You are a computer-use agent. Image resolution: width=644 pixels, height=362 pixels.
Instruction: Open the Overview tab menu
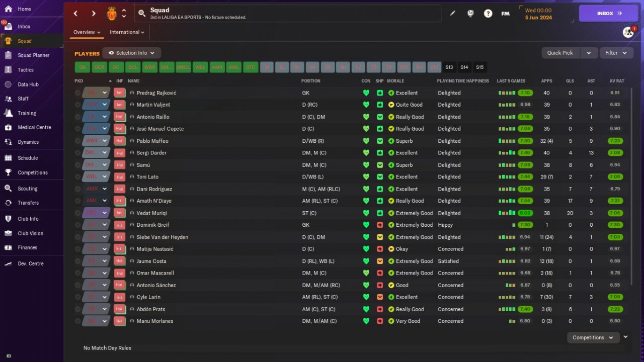click(x=87, y=32)
